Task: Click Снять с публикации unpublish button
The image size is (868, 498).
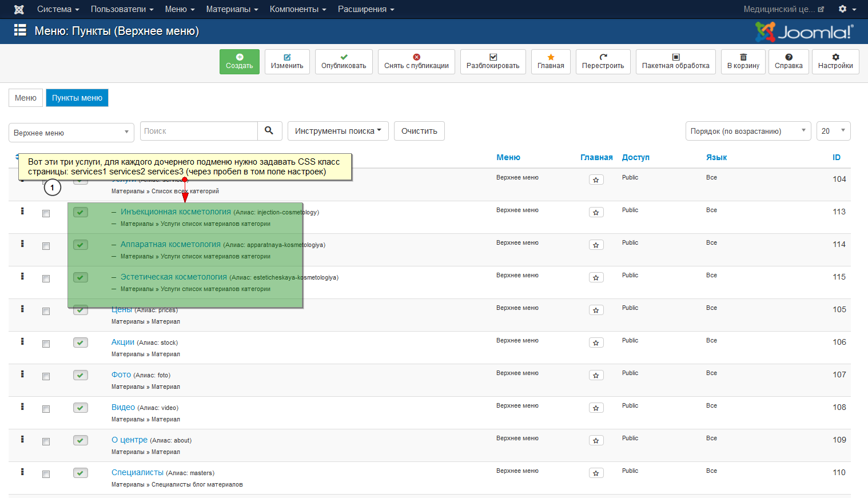Action: (416, 62)
